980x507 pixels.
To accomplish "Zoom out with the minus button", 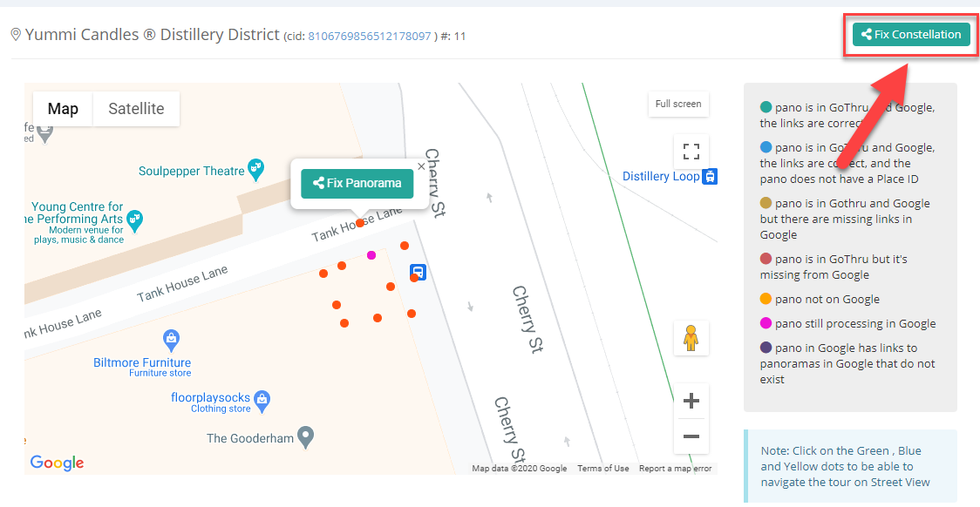I will (691, 436).
